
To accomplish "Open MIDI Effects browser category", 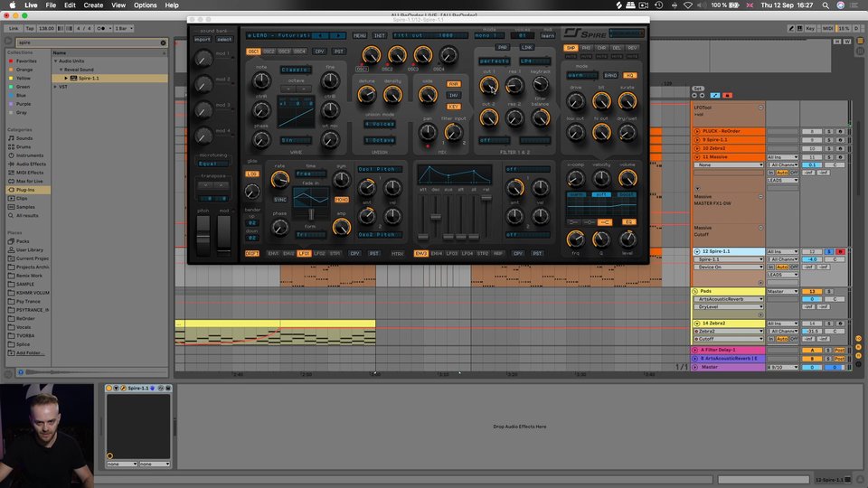I will tap(30, 173).
